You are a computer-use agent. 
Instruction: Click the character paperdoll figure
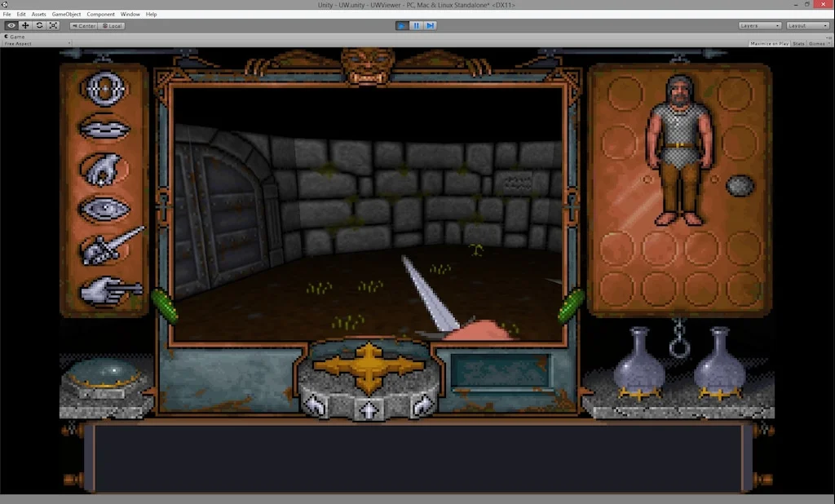click(679, 150)
